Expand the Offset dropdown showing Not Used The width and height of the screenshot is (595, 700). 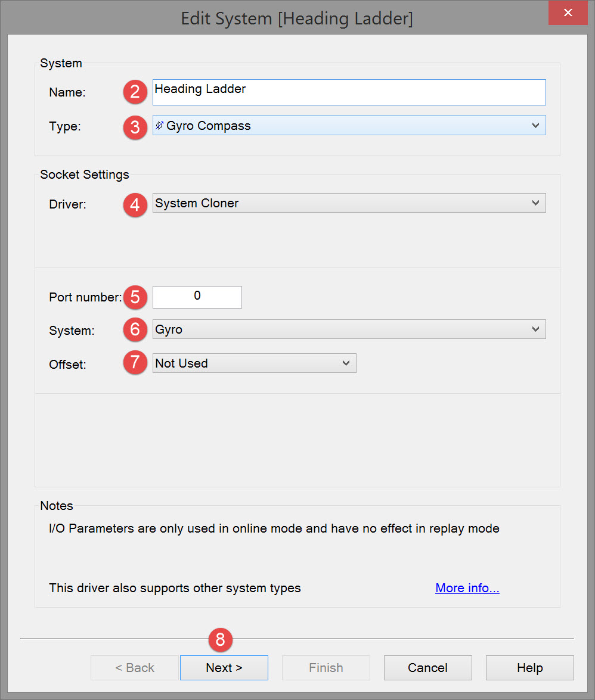[254, 363]
